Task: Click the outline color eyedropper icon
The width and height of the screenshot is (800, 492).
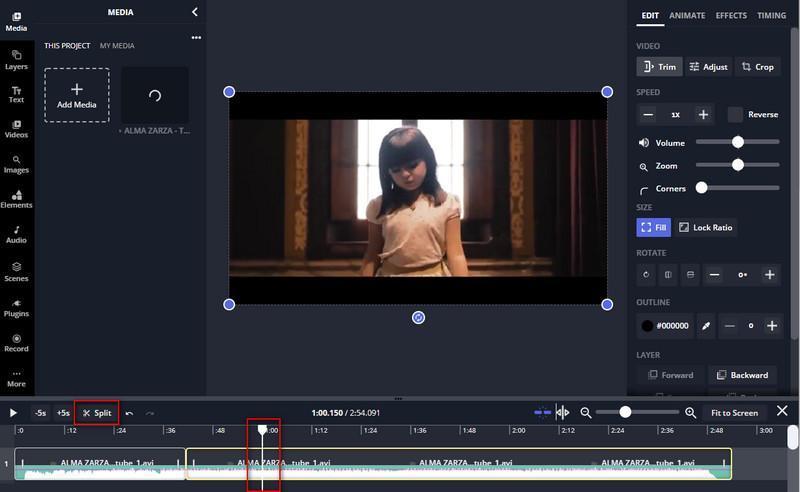Action: coord(706,326)
